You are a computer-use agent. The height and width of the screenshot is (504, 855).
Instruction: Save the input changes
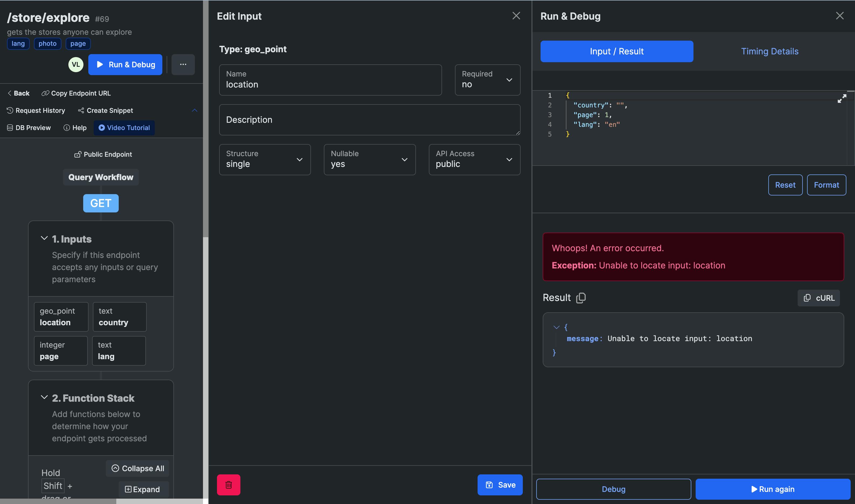pyautogui.click(x=500, y=485)
